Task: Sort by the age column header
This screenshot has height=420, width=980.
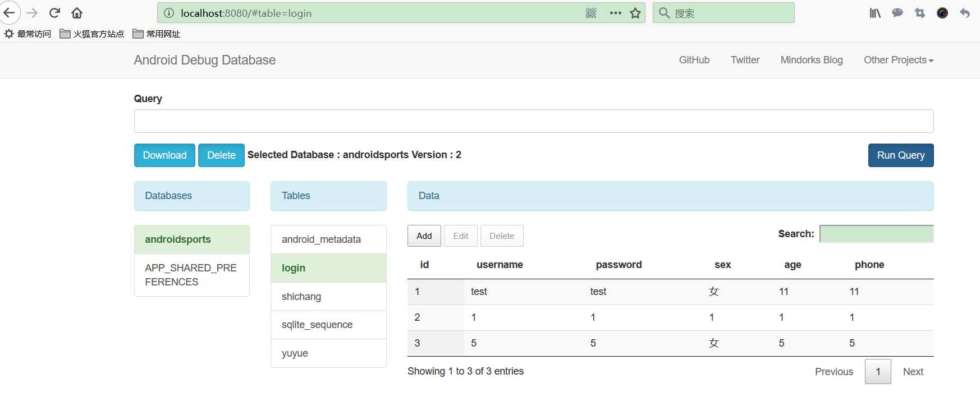Action: click(793, 265)
